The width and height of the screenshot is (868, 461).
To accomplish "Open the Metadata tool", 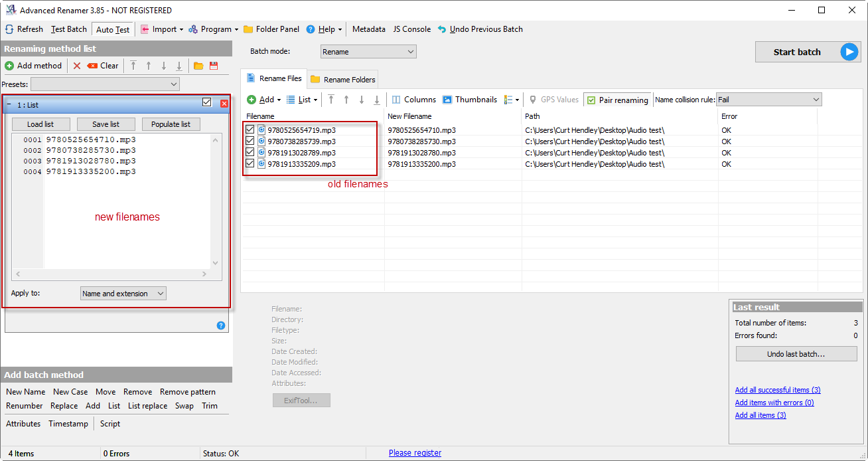I will pos(369,29).
